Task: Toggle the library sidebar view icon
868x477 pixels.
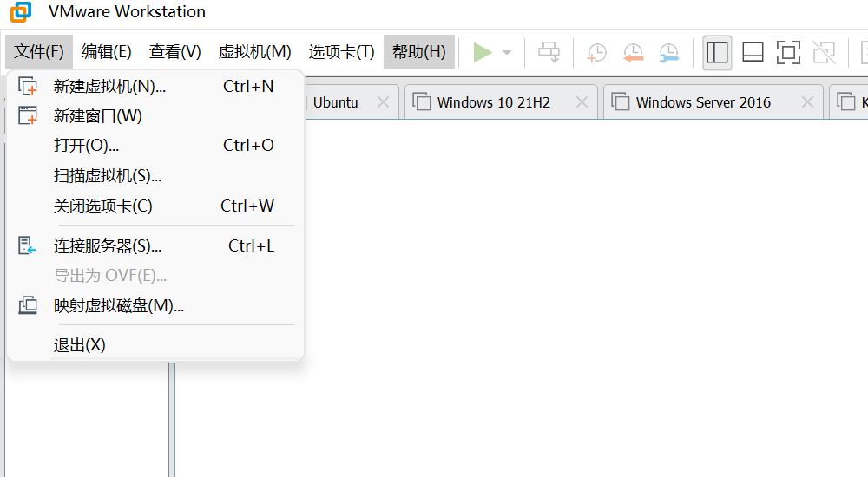Action: click(x=717, y=52)
